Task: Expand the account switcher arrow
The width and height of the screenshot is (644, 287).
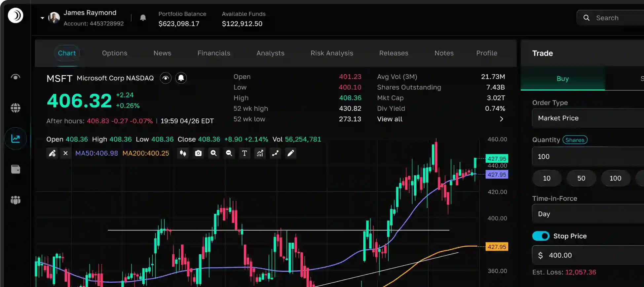Action: (42, 18)
